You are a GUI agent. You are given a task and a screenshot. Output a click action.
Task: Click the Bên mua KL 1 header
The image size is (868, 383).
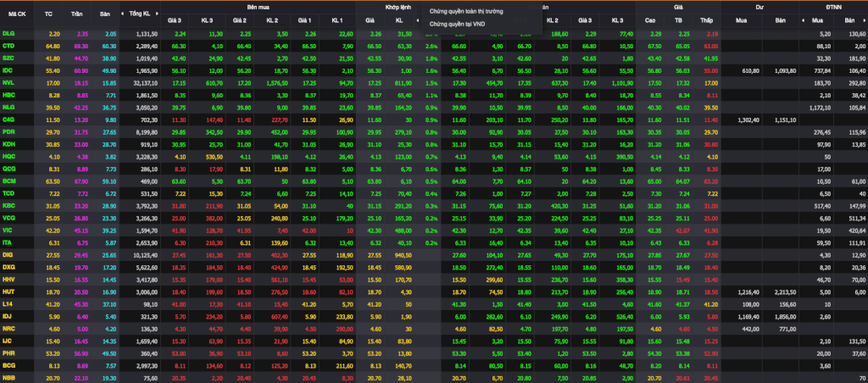(x=337, y=20)
